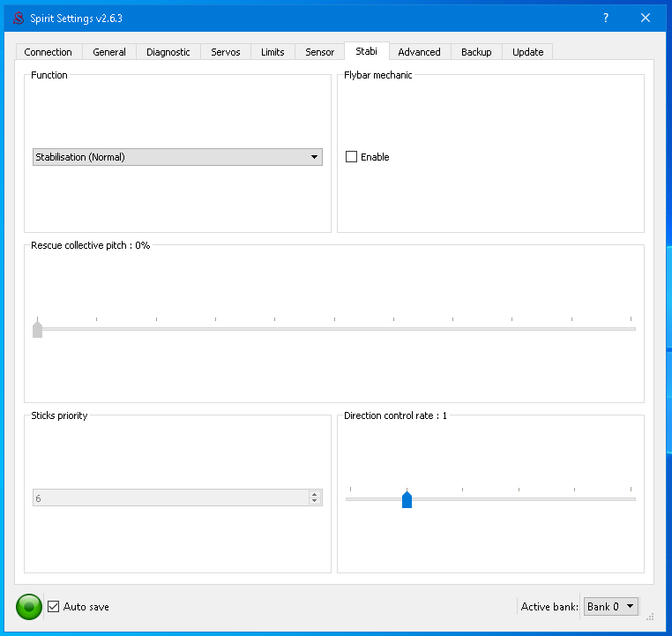Image resolution: width=672 pixels, height=636 pixels.
Task: Select the Servos tab
Action: pos(226,52)
